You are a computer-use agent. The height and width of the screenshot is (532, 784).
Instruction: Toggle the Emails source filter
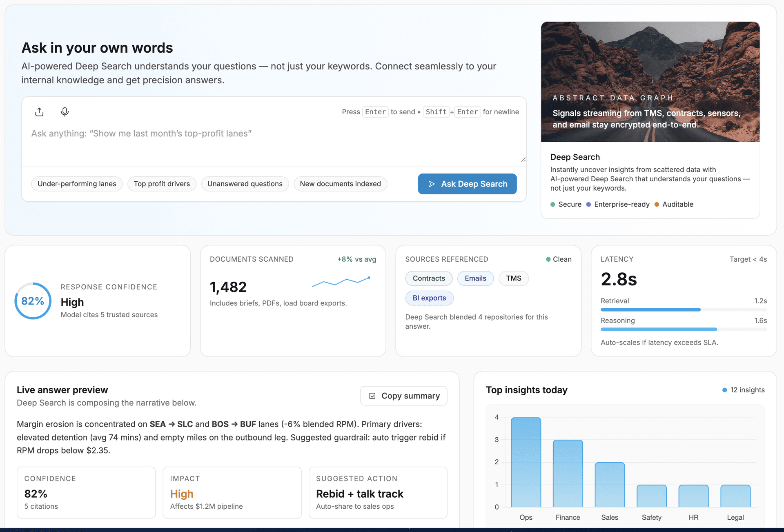pyautogui.click(x=475, y=278)
